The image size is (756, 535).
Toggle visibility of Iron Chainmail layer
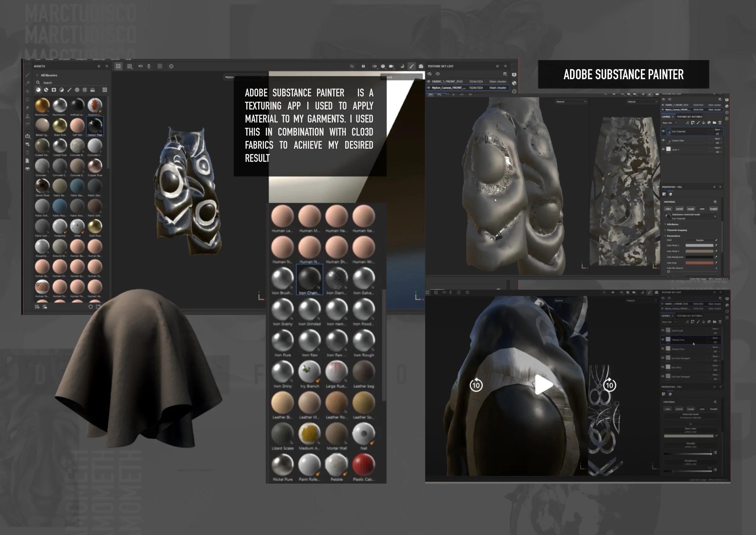point(663,131)
